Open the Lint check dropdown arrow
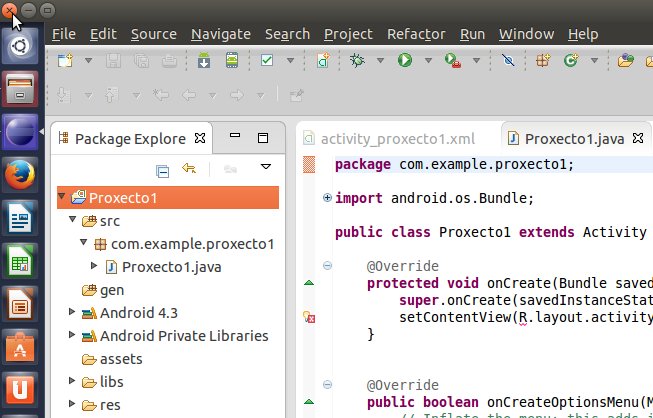653x418 pixels. pyautogui.click(x=291, y=61)
